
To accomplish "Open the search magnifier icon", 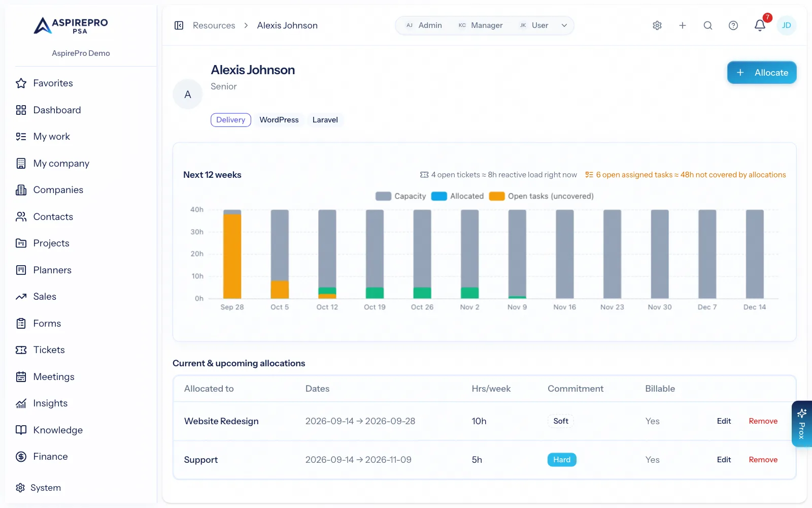I will [x=708, y=25].
